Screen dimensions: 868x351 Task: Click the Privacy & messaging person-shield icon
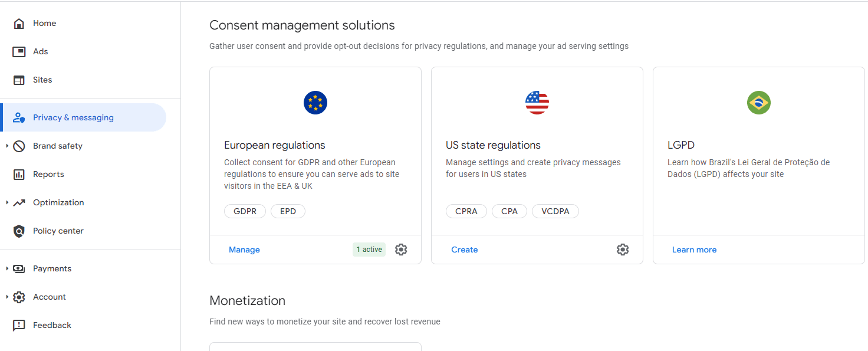click(19, 118)
